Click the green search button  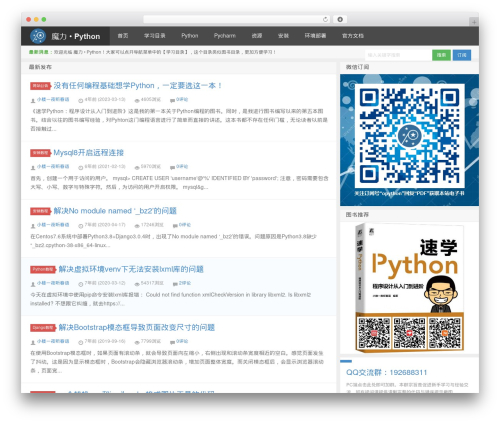point(441,55)
